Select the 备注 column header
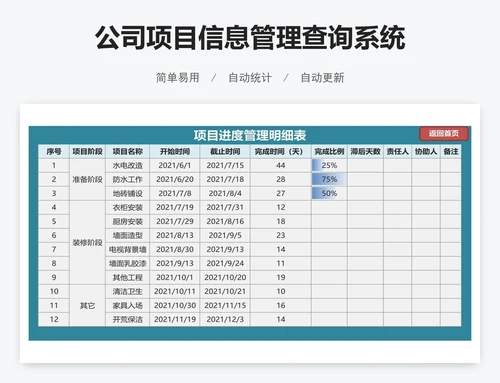Screen dimensions: 500x383 tap(451, 151)
